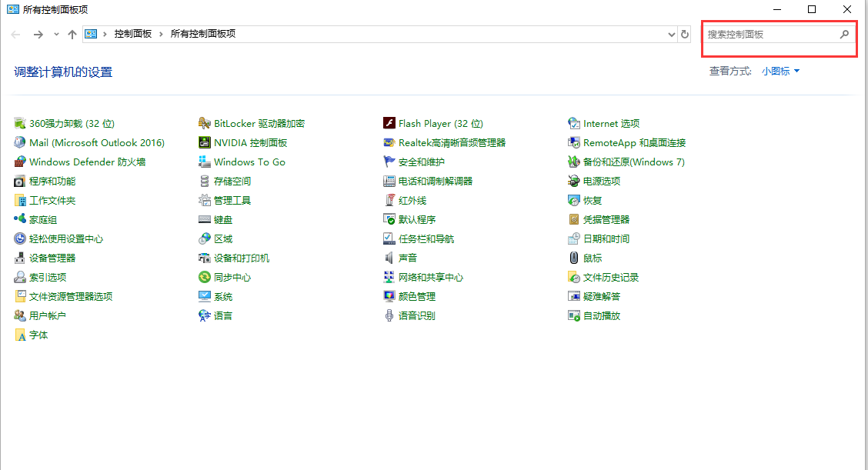The image size is (868, 470).
Task: Click the control panel icon in address bar
Action: coord(91,34)
